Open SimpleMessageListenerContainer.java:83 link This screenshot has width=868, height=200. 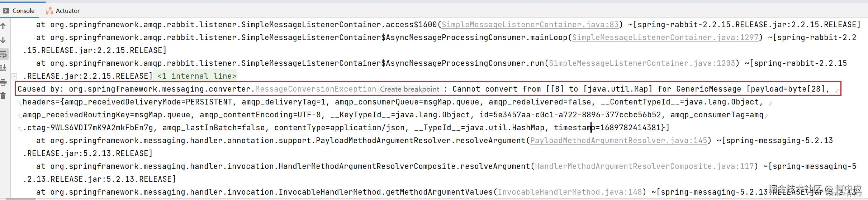pos(530,25)
